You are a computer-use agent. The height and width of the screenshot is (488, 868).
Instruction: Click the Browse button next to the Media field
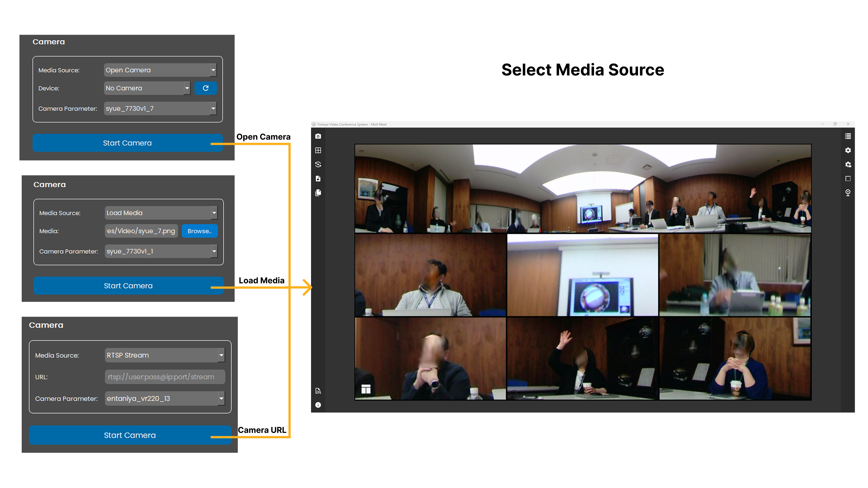[200, 231]
